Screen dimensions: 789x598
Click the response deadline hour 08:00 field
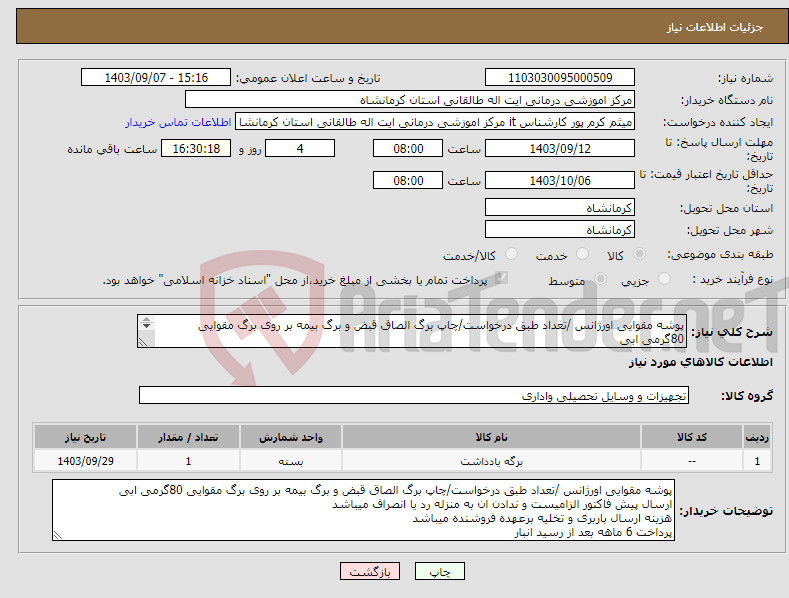point(408,148)
